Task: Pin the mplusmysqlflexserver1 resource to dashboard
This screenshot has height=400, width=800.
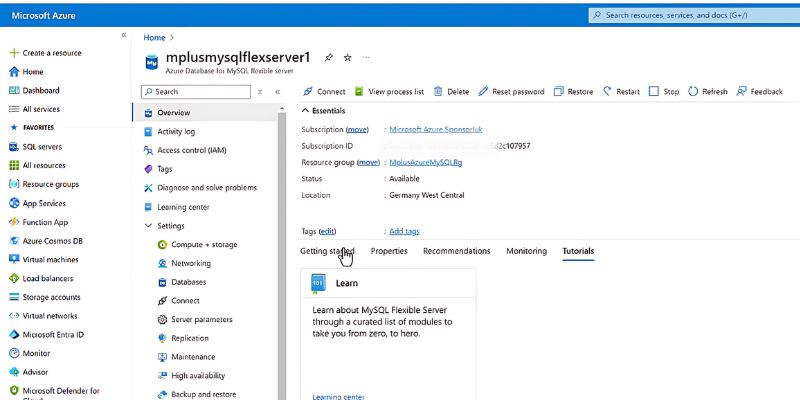Action: coord(329,58)
